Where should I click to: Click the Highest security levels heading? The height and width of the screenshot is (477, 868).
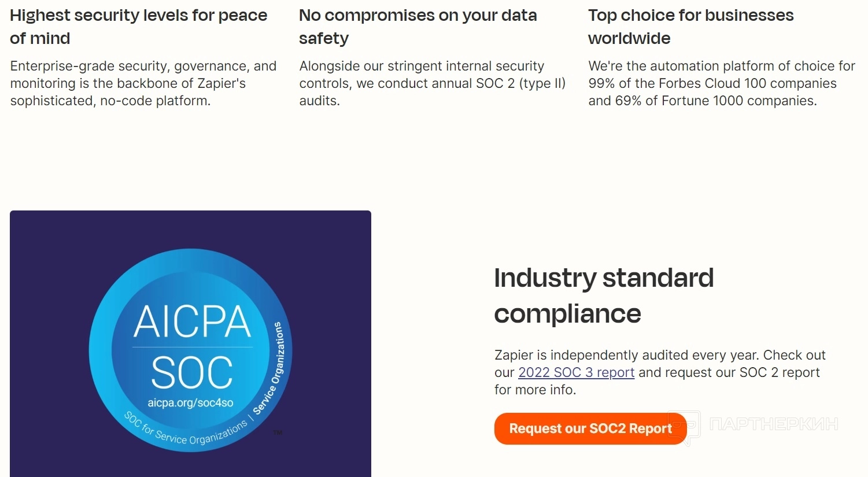(138, 27)
